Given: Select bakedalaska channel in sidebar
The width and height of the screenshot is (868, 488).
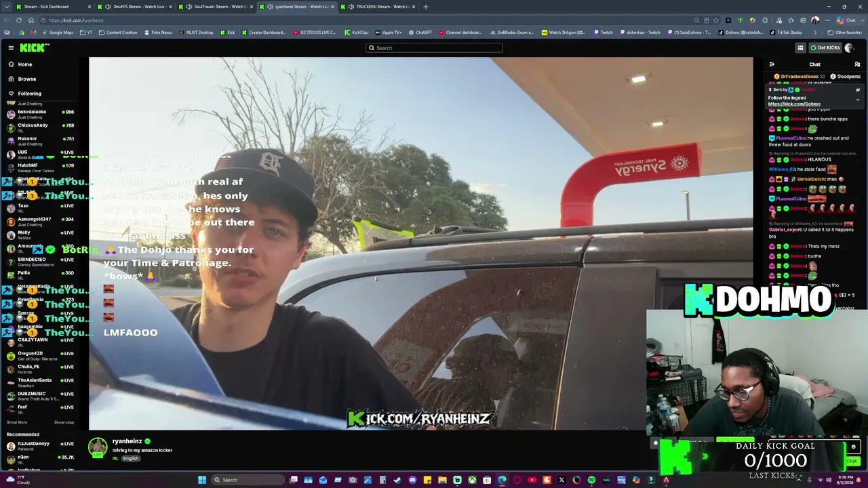Looking at the screenshot, I should (x=41, y=114).
